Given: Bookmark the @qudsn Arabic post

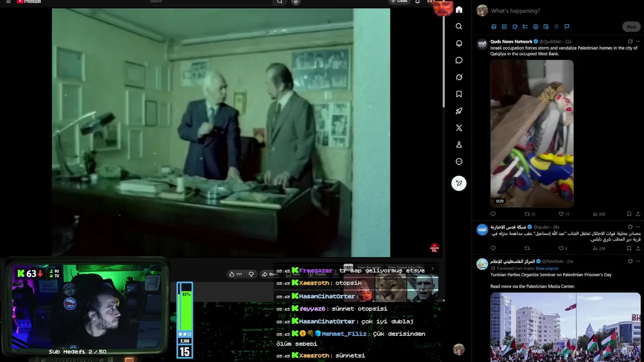Looking at the screenshot, I should click(x=629, y=248).
